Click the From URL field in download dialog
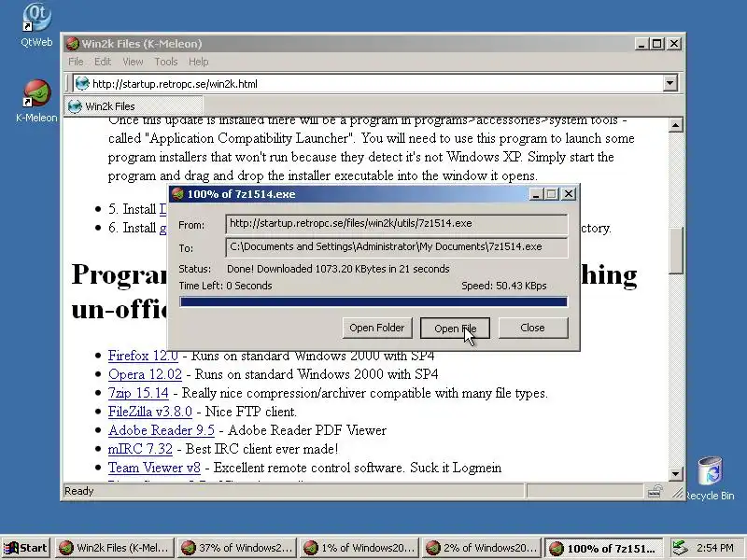 click(x=397, y=224)
